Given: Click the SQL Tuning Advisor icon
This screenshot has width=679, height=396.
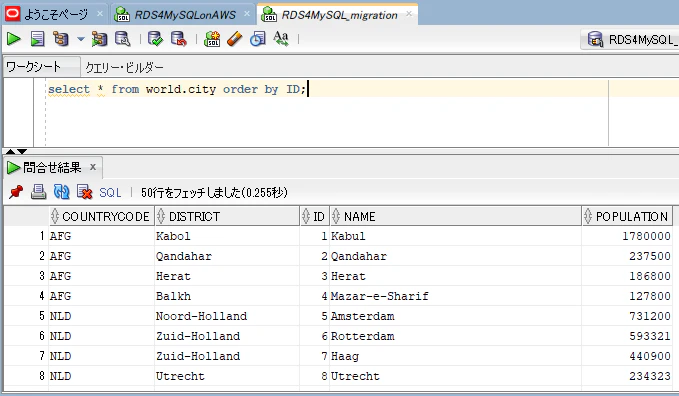Looking at the screenshot, I should [x=123, y=39].
